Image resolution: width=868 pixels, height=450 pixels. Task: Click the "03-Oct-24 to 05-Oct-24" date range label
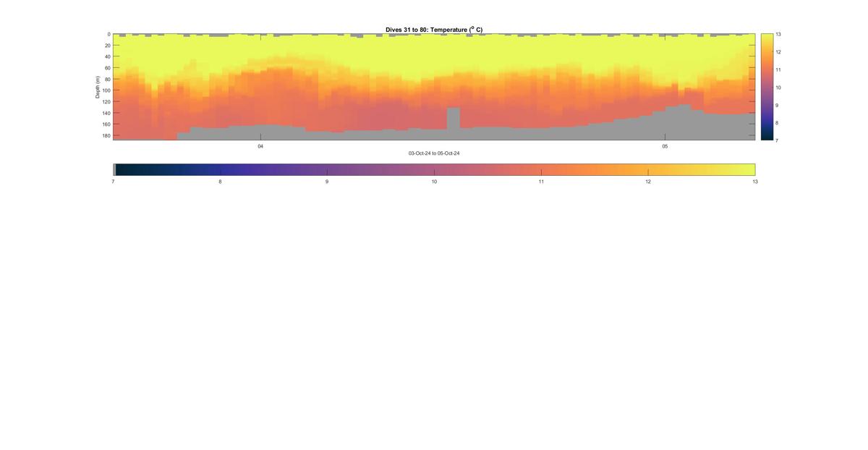(x=434, y=153)
